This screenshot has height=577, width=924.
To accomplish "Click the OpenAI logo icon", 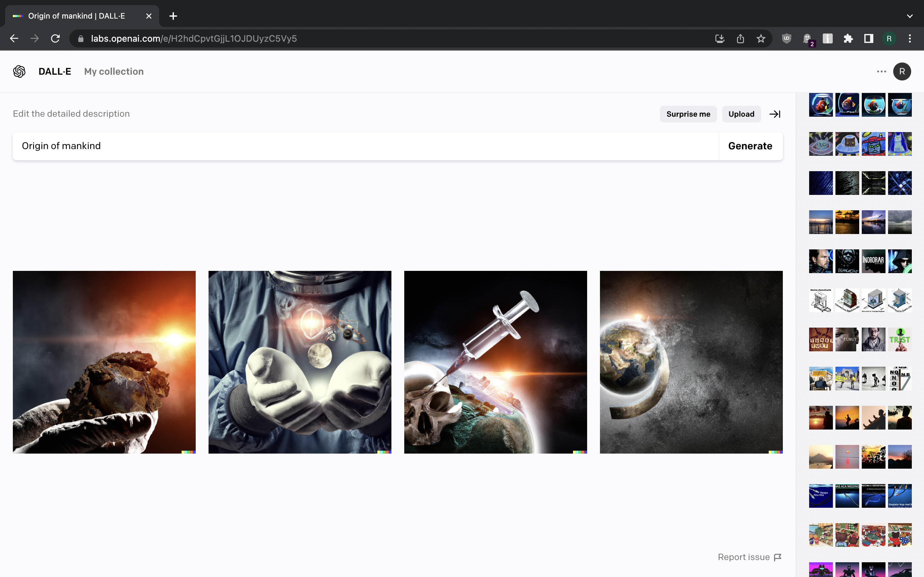I will [x=19, y=71].
